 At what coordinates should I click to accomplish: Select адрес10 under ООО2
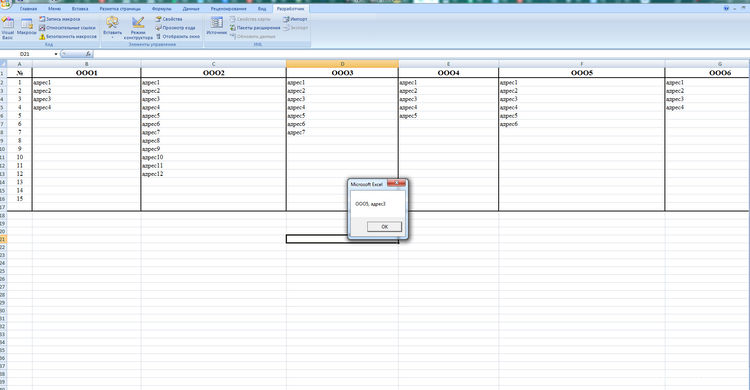(213, 157)
